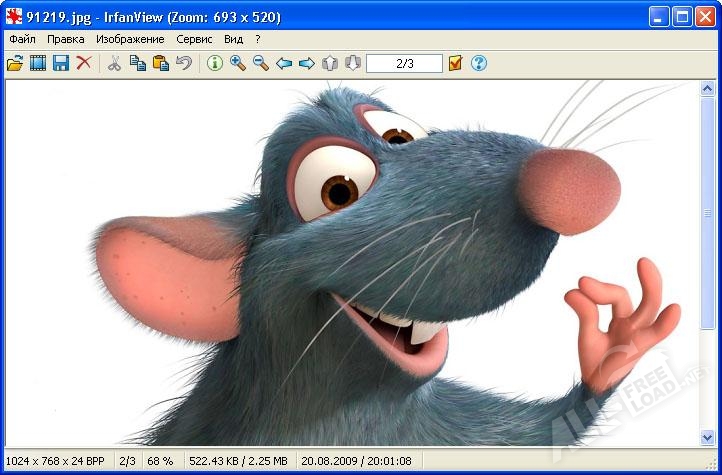Paste from clipboard using the paste icon
This screenshot has width=722, height=475.
(x=160, y=63)
